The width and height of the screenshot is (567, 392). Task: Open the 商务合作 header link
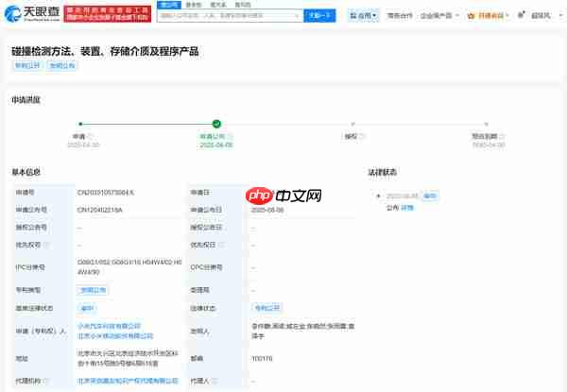coord(400,15)
